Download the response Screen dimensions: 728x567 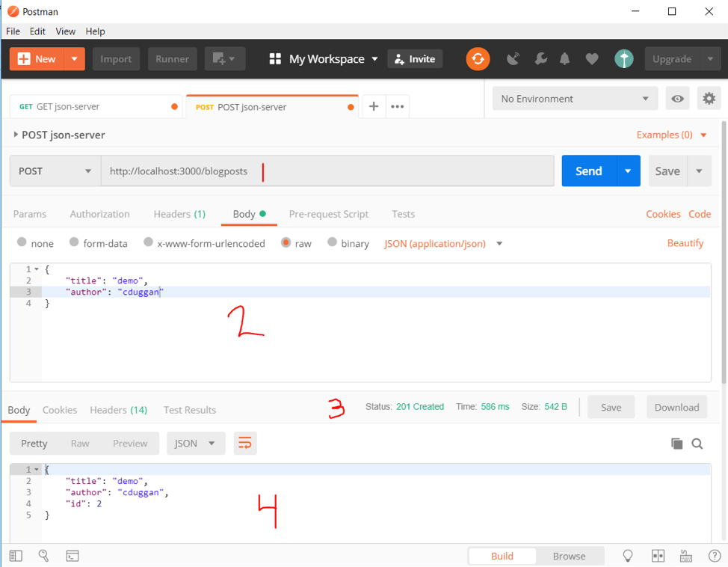point(677,407)
